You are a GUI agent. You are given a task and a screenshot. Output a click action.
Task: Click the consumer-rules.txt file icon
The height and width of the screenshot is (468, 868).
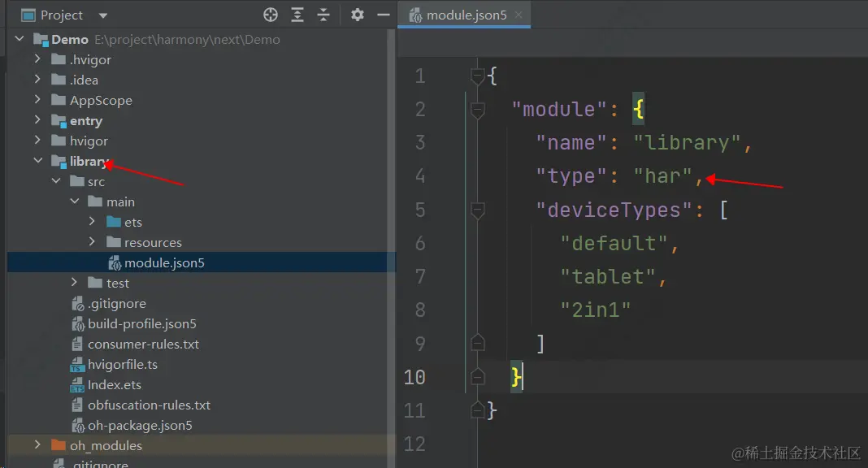[x=77, y=344]
